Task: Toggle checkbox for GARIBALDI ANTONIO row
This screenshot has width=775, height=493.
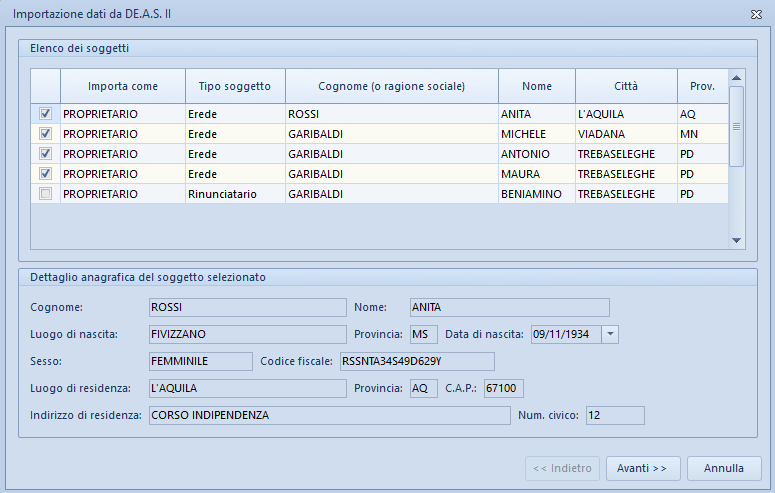Action: pos(45,154)
